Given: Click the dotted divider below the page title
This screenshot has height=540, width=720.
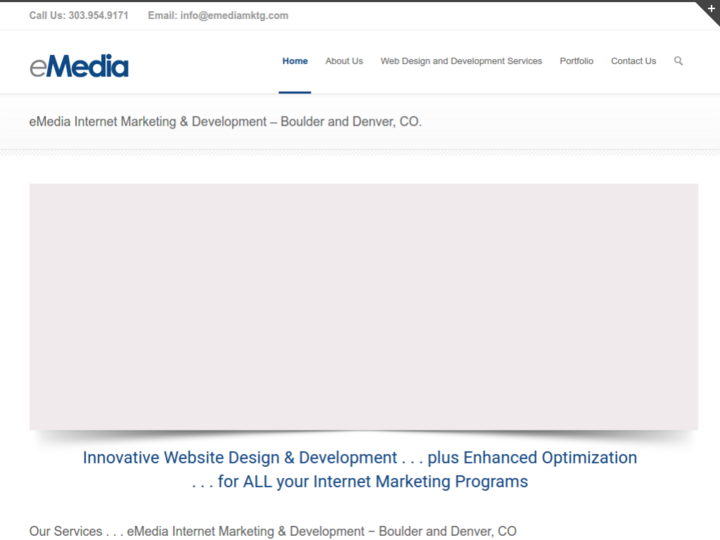Looking at the screenshot, I should 360,152.
